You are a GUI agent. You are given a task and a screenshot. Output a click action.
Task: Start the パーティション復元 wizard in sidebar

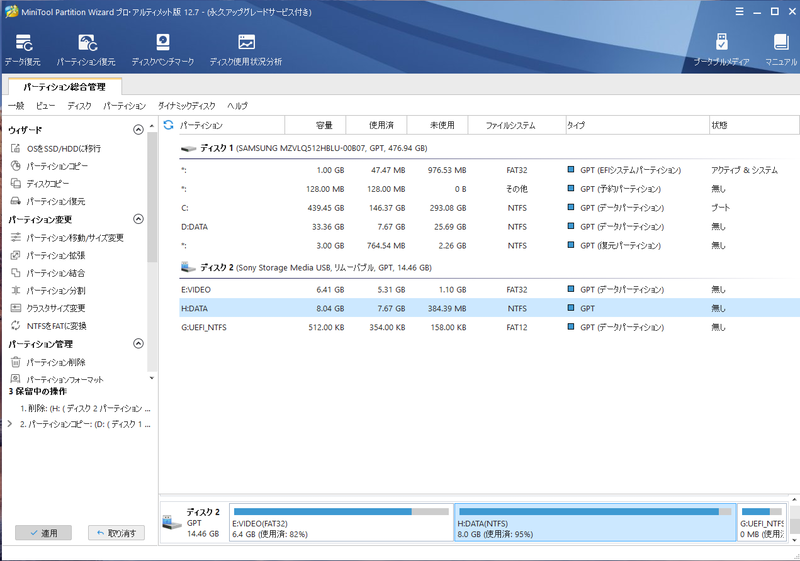click(x=56, y=201)
